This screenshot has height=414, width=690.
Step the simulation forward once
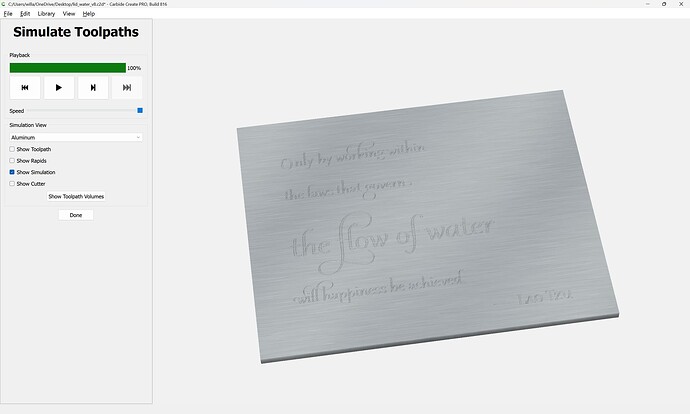pos(93,88)
